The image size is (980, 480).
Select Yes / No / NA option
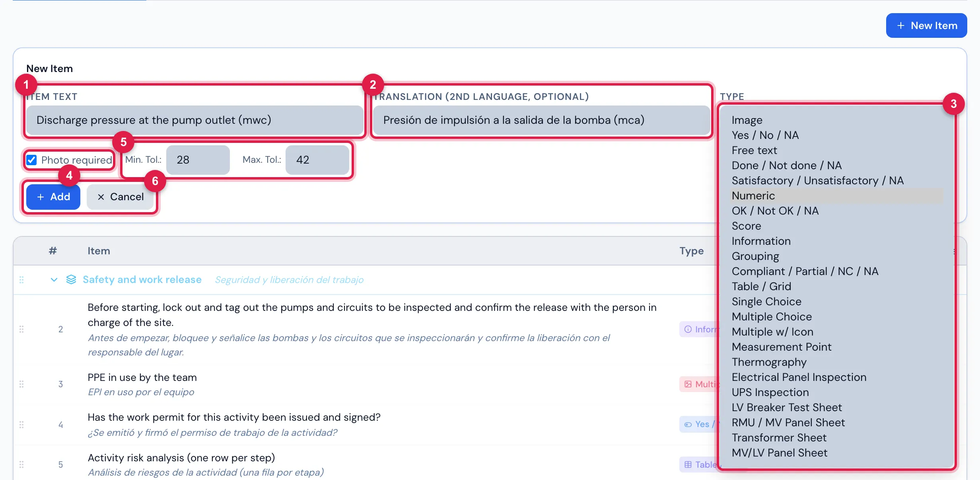(x=837, y=135)
